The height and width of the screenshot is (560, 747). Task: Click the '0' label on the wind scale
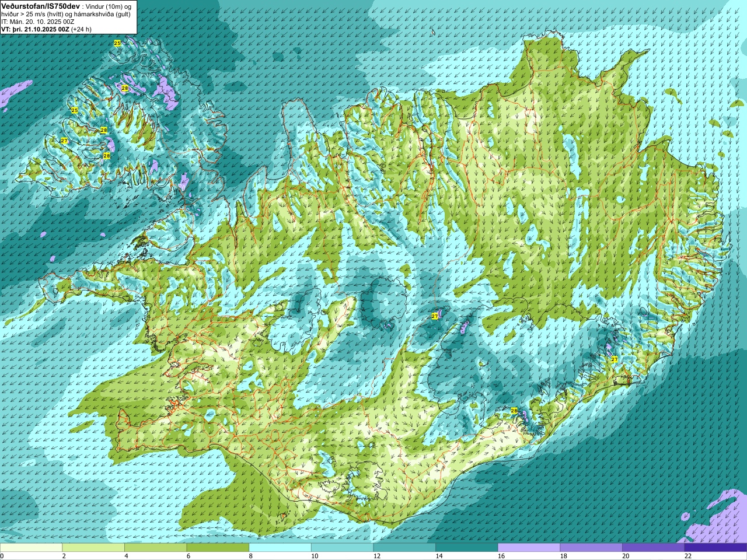(x=2, y=556)
